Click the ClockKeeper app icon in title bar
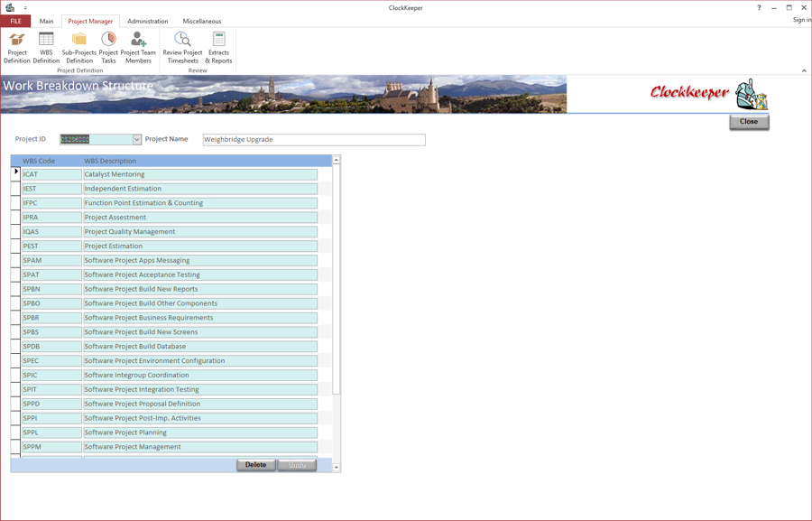 10,7
